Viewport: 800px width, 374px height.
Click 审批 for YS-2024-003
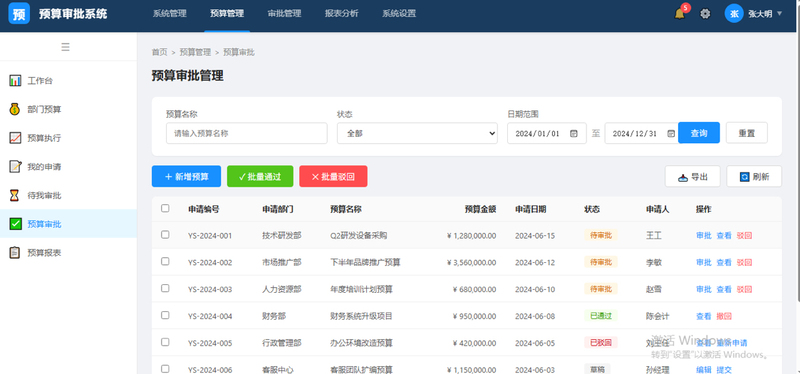point(704,289)
